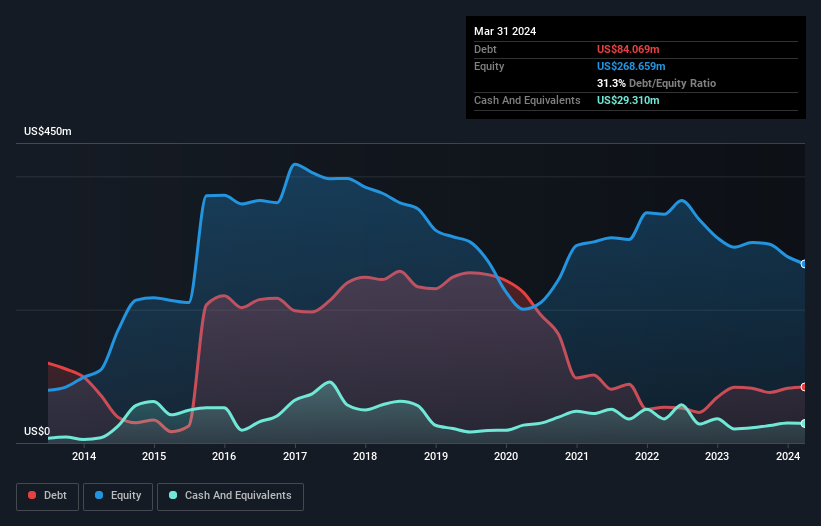This screenshot has height=526, width=821.
Task: Click the 2016 x-axis label
Action: [x=224, y=457]
